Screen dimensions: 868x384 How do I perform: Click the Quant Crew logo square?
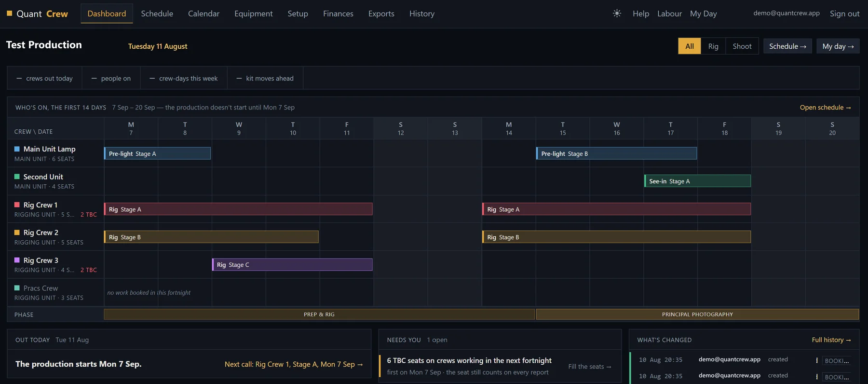click(9, 14)
